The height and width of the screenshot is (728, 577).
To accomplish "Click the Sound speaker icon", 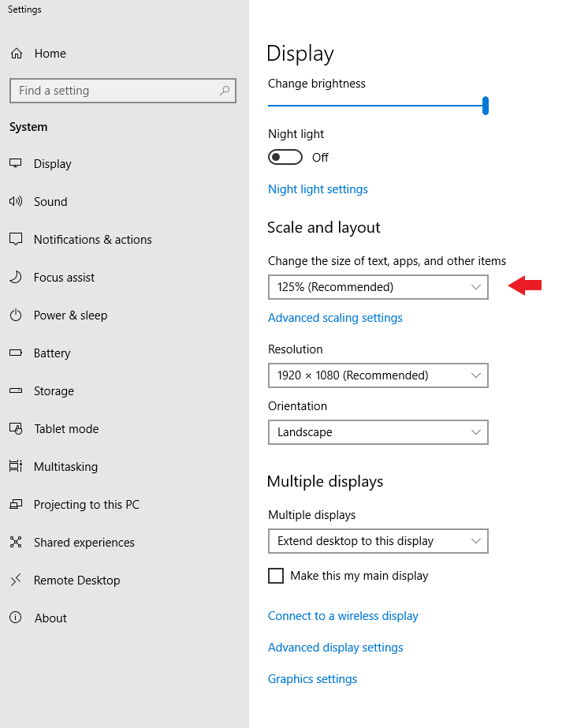I will pos(16,201).
